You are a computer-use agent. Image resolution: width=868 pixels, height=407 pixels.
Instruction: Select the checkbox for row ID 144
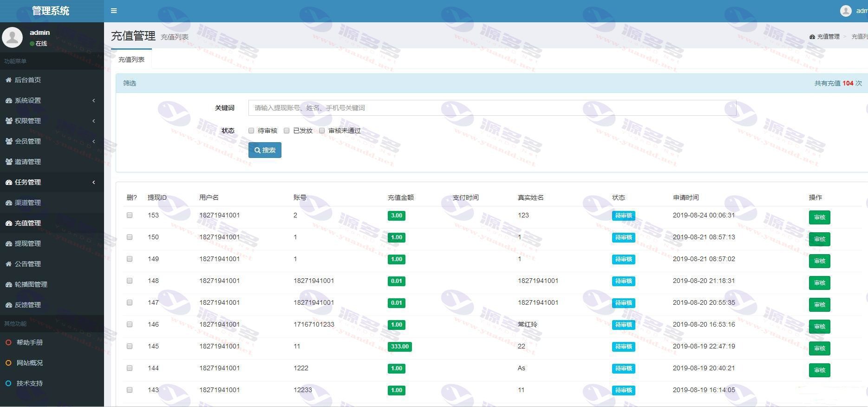130,368
